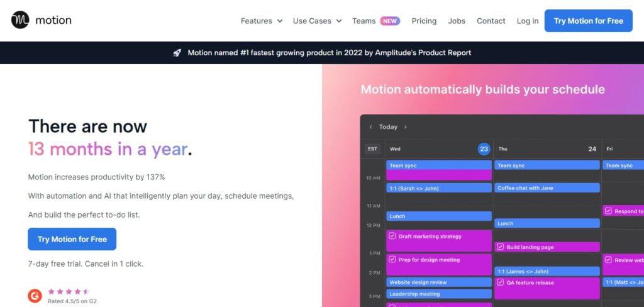This screenshot has height=307, width=644.
Task: Click the 13 months in a year headline
Action: 110,149
